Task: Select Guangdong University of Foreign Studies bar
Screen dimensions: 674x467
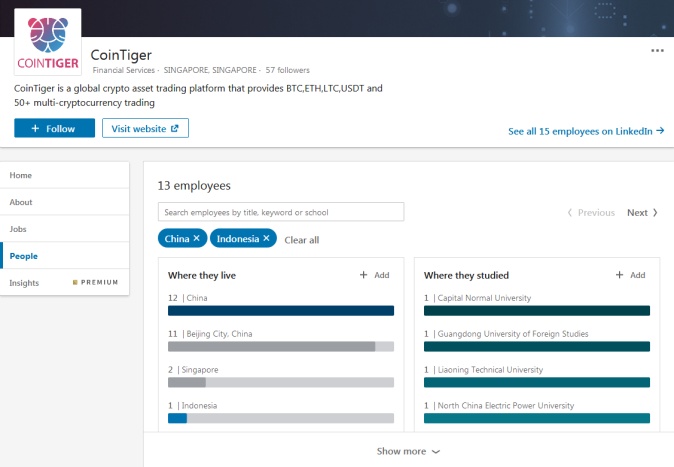Action: (x=537, y=346)
